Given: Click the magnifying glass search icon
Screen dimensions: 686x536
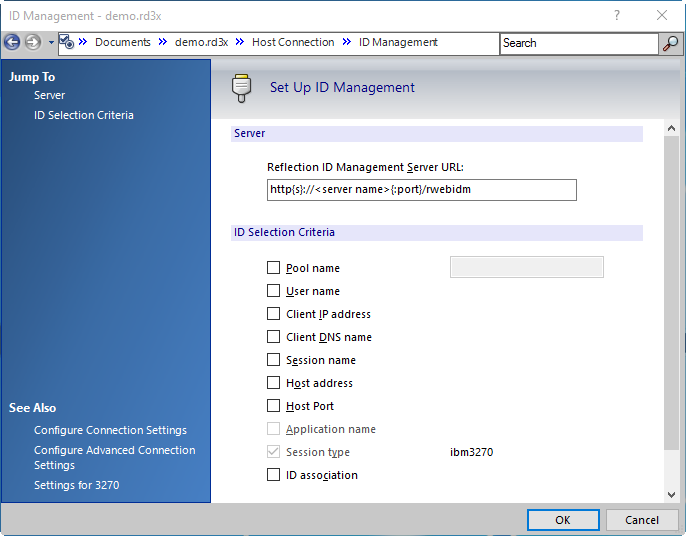Looking at the screenshot, I should [x=671, y=43].
